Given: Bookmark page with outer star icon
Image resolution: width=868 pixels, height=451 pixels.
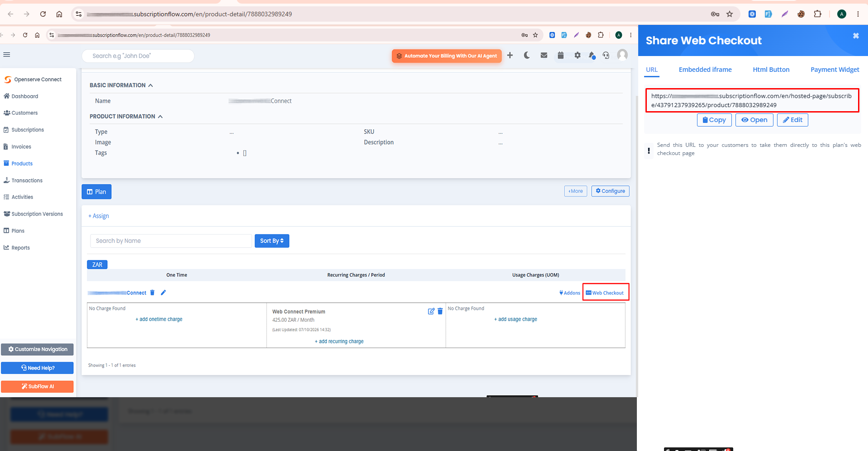Looking at the screenshot, I should [730, 14].
